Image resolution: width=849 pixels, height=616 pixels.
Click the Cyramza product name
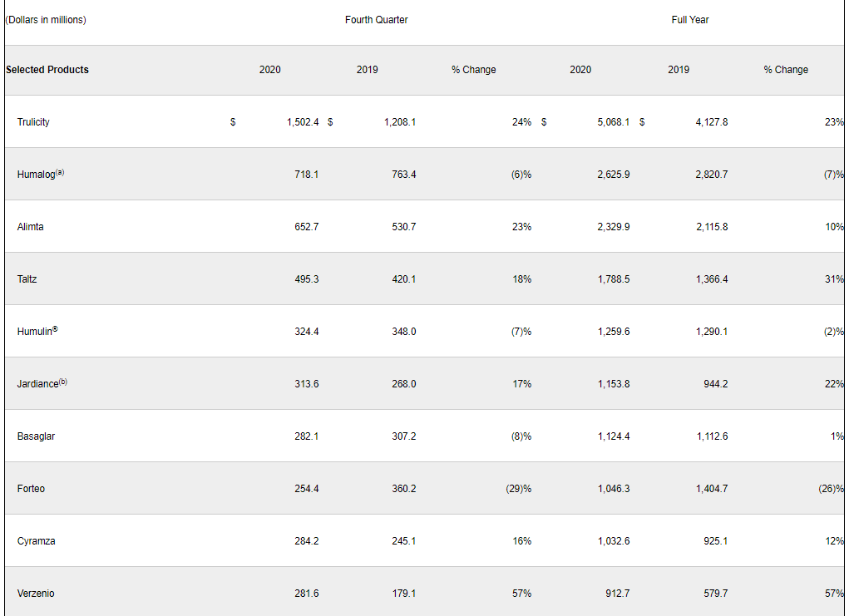point(36,541)
